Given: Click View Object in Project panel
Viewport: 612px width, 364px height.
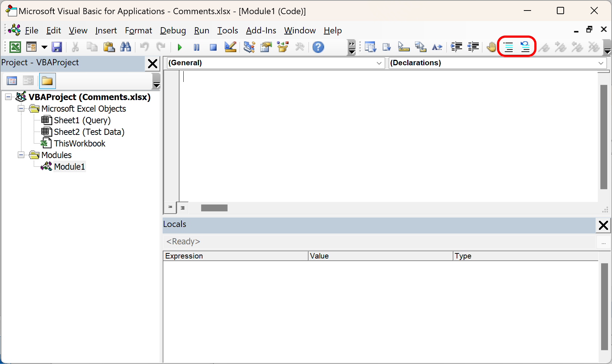Looking at the screenshot, I should [x=28, y=80].
